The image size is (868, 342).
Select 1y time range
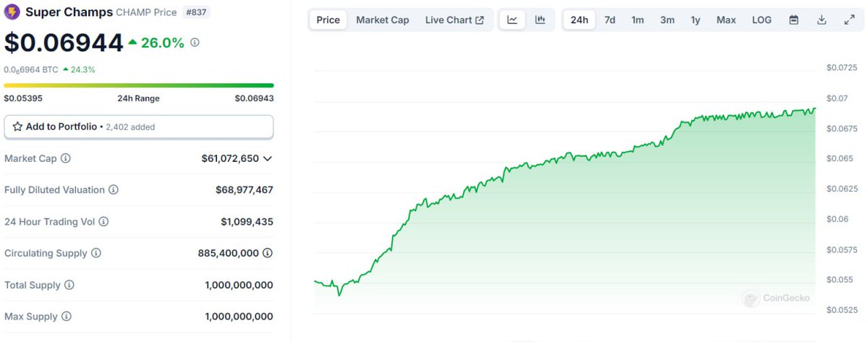(695, 20)
